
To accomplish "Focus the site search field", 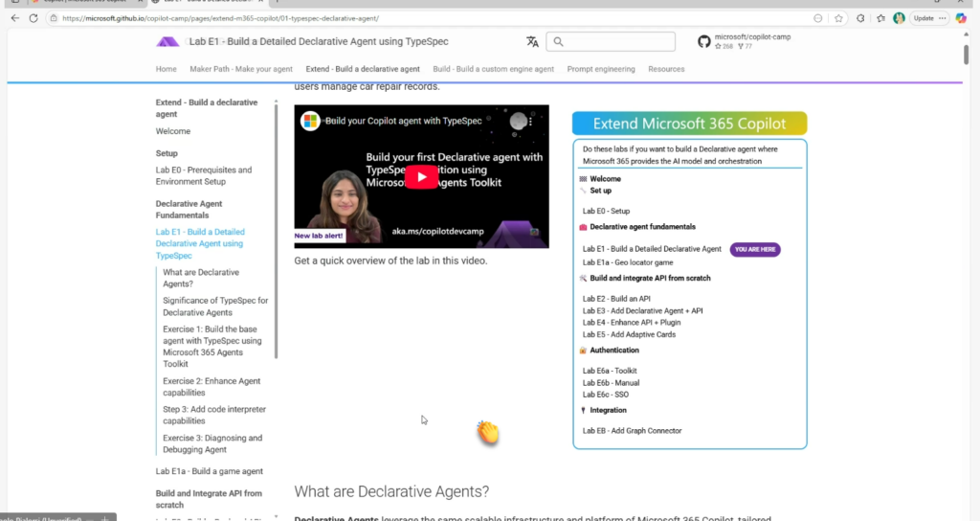I will 611,42.
